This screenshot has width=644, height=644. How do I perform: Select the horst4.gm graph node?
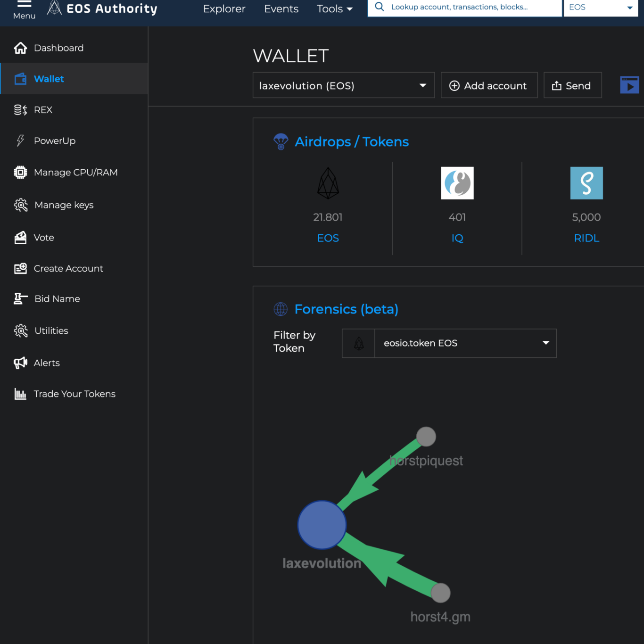[441, 593]
